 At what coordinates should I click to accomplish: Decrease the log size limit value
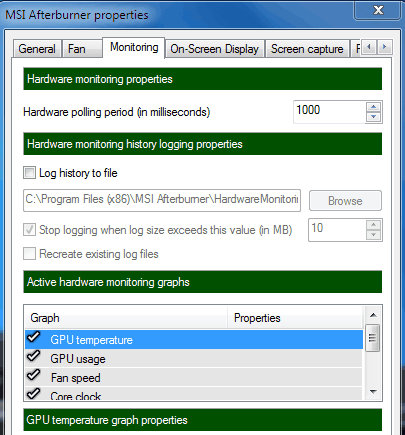(x=374, y=235)
